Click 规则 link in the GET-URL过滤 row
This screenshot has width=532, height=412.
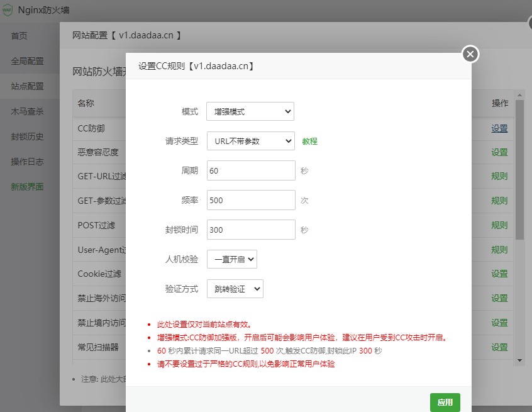pyautogui.click(x=499, y=176)
